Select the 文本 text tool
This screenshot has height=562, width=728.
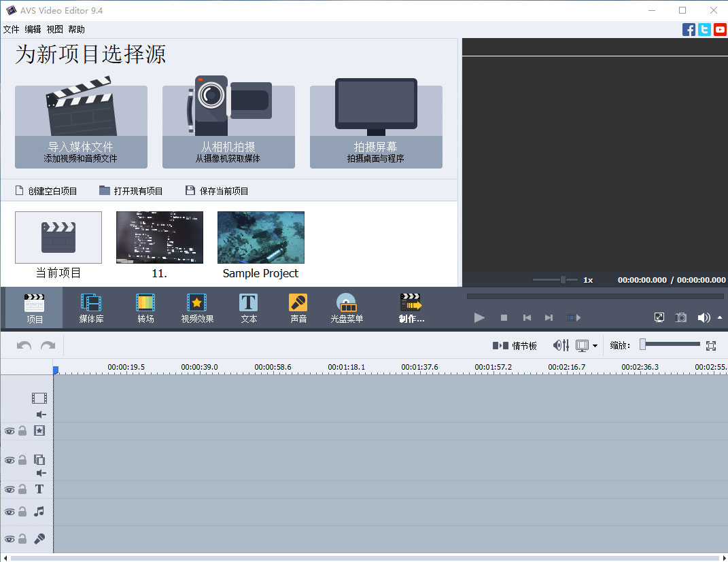249,308
